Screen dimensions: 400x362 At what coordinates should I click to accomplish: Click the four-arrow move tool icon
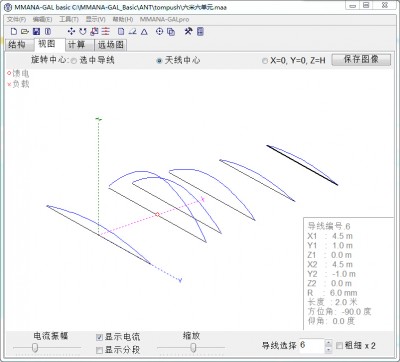click(71, 32)
